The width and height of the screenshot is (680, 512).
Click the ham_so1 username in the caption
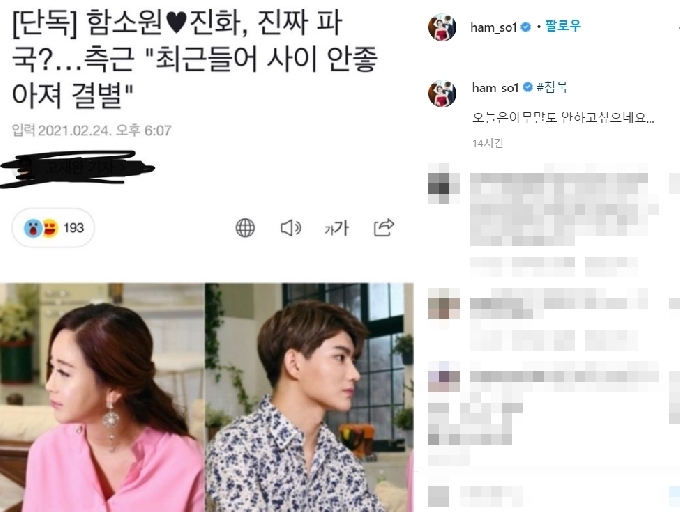pyautogui.click(x=495, y=88)
